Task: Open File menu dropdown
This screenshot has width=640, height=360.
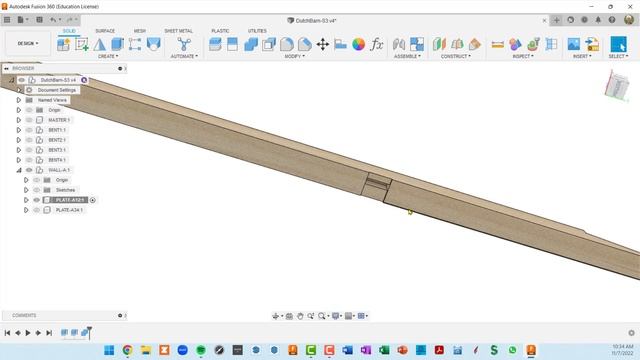Action: 22,20
